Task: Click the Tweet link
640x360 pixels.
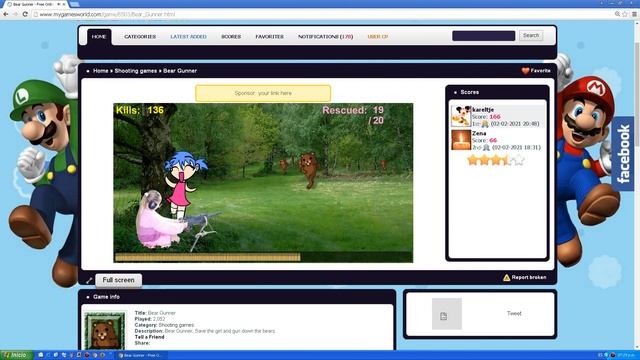Action: (x=514, y=313)
